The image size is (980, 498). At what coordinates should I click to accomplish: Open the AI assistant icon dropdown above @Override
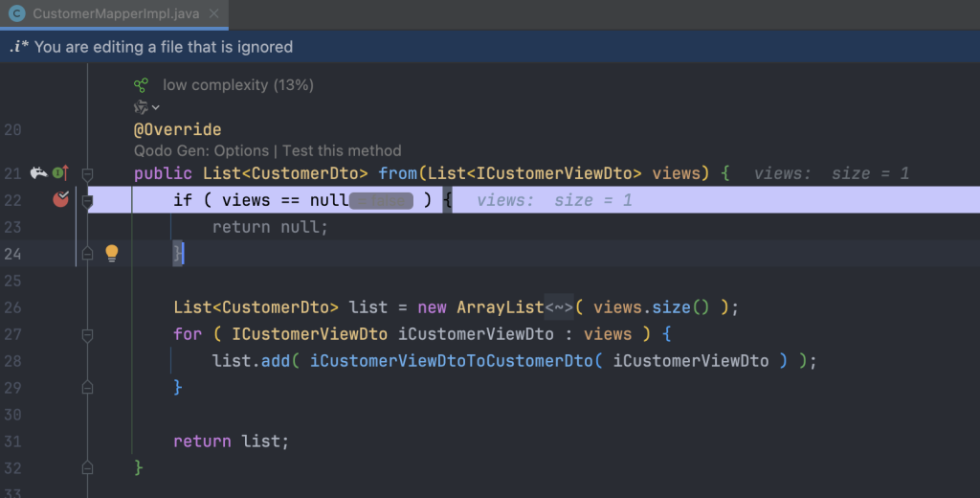point(146,107)
